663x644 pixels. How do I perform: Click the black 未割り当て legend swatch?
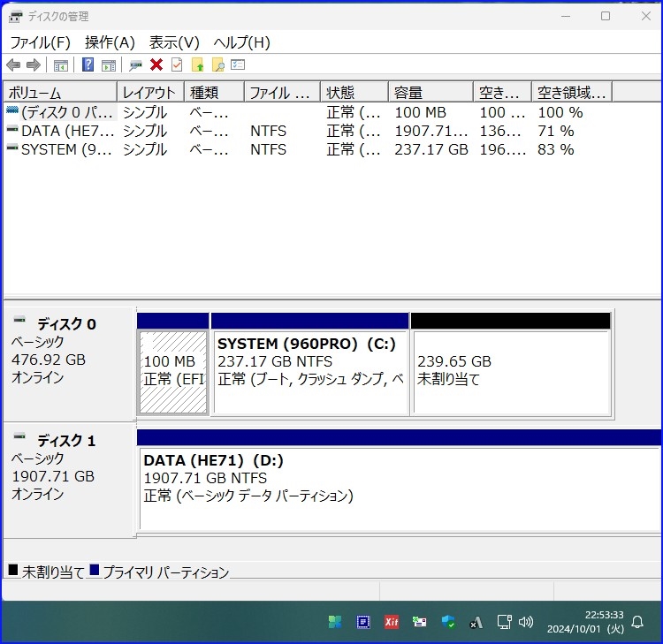click(x=13, y=570)
